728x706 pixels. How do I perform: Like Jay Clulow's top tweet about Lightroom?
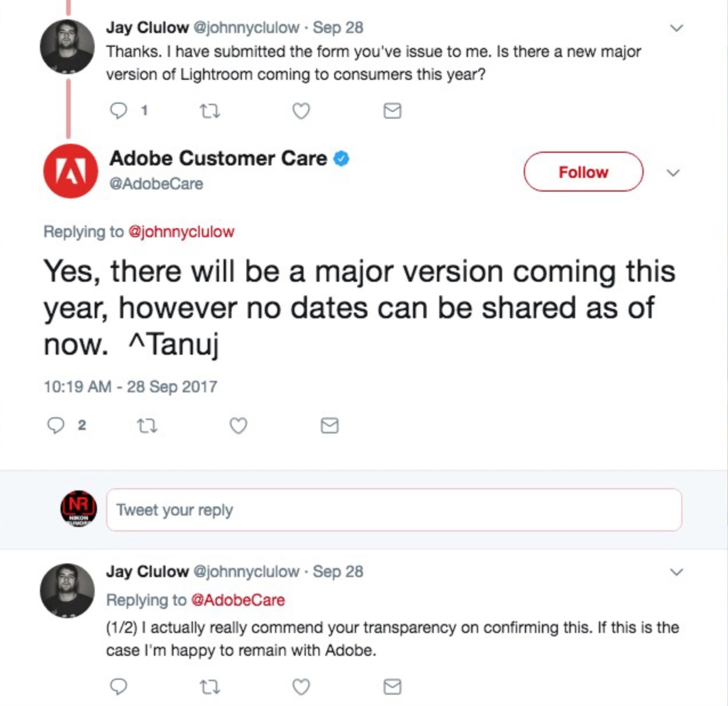pyautogui.click(x=301, y=111)
